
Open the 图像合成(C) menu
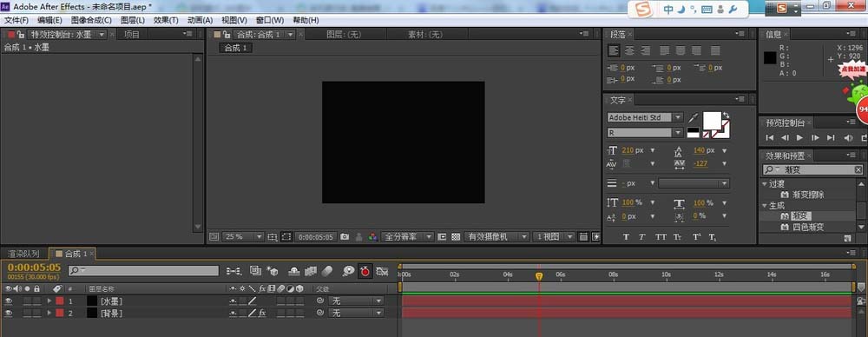(91, 20)
